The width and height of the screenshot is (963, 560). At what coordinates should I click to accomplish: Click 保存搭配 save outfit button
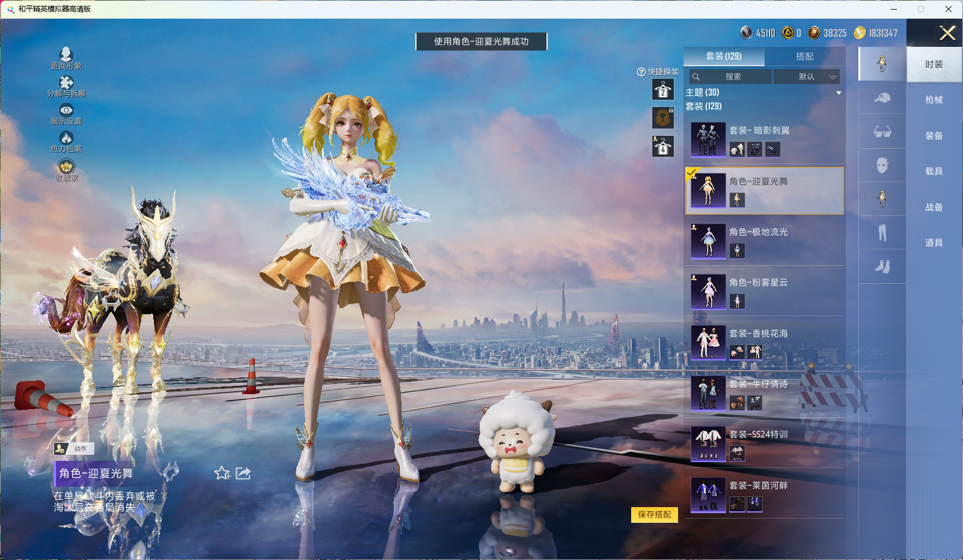pyautogui.click(x=655, y=515)
